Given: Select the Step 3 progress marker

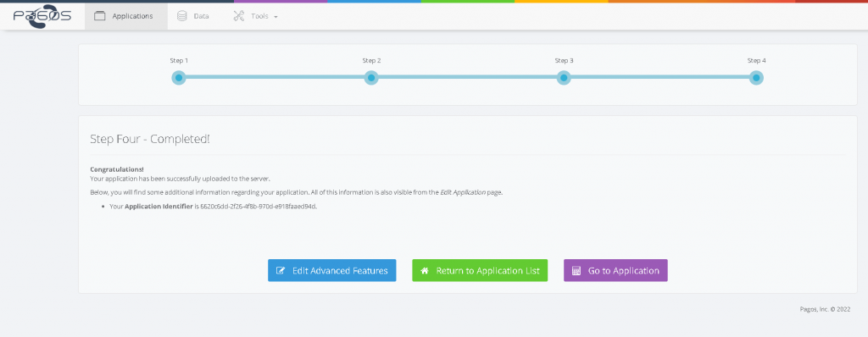Looking at the screenshot, I should tap(564, 78).
